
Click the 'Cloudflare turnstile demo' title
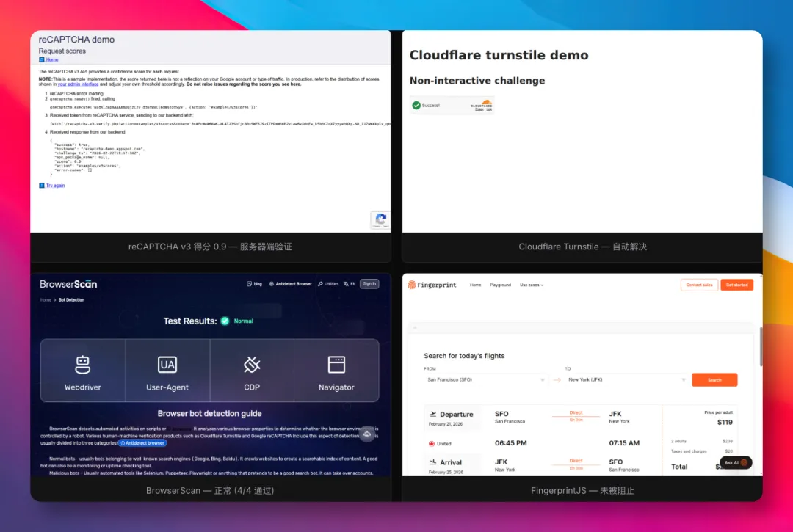(x=499, y=55)
